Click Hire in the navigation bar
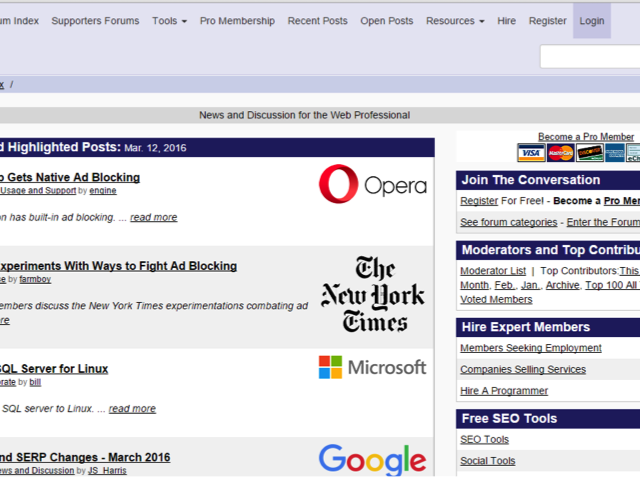This screenshot has width=640, height=477. point(507,21)
